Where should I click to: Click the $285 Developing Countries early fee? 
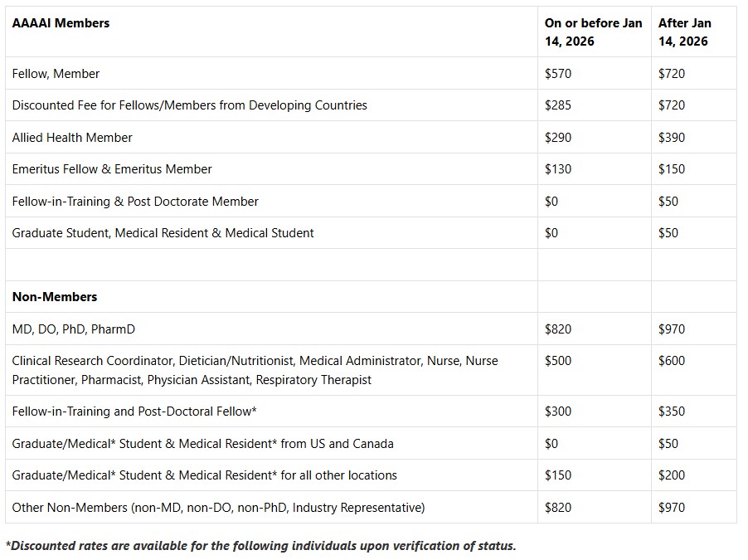point(558,105)
